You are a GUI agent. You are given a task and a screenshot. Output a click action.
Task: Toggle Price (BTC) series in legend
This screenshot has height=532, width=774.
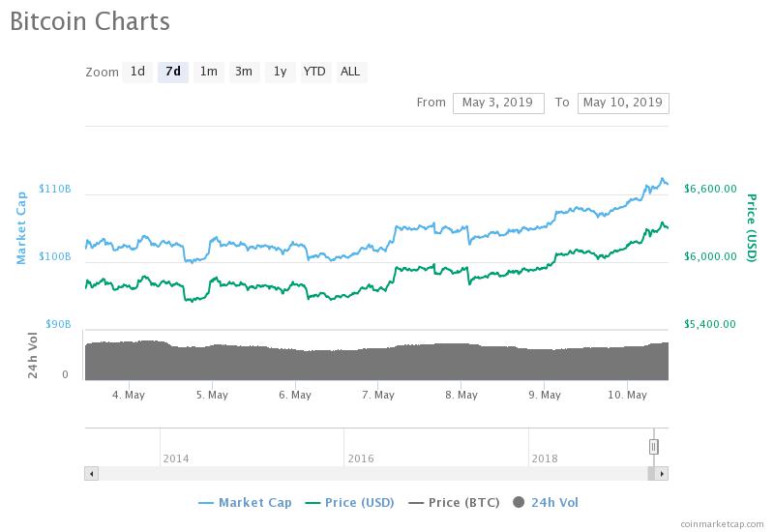(x=457, y=502)
